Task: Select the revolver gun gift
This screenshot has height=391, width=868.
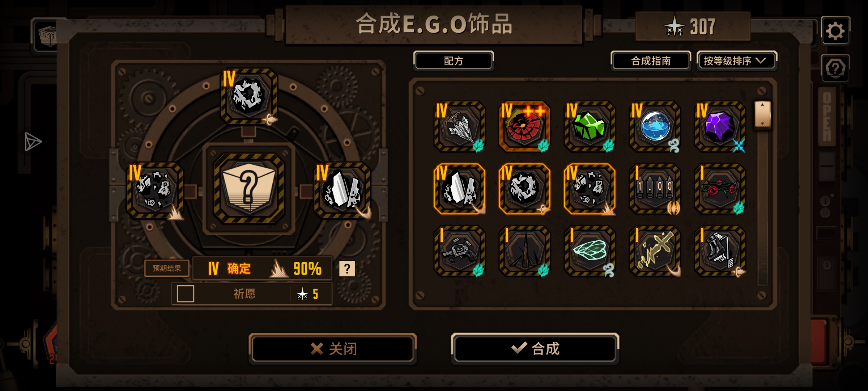Action: point(459,251)
